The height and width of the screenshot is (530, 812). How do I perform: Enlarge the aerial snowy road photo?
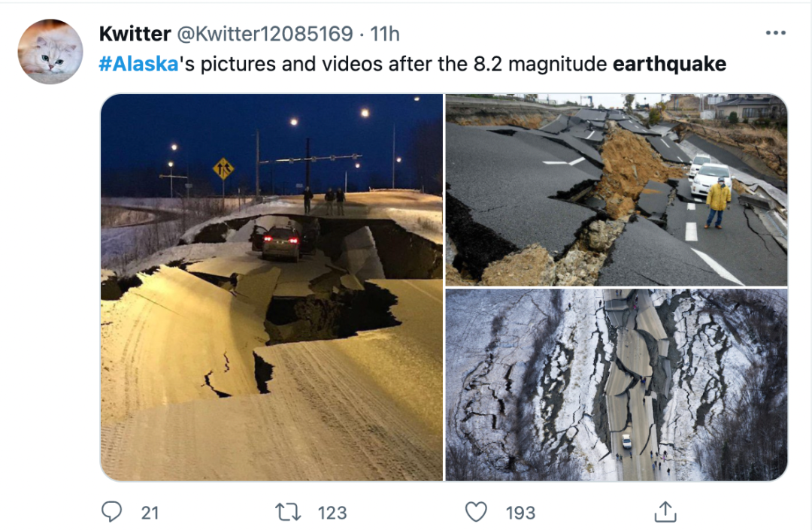coord(616,384)
